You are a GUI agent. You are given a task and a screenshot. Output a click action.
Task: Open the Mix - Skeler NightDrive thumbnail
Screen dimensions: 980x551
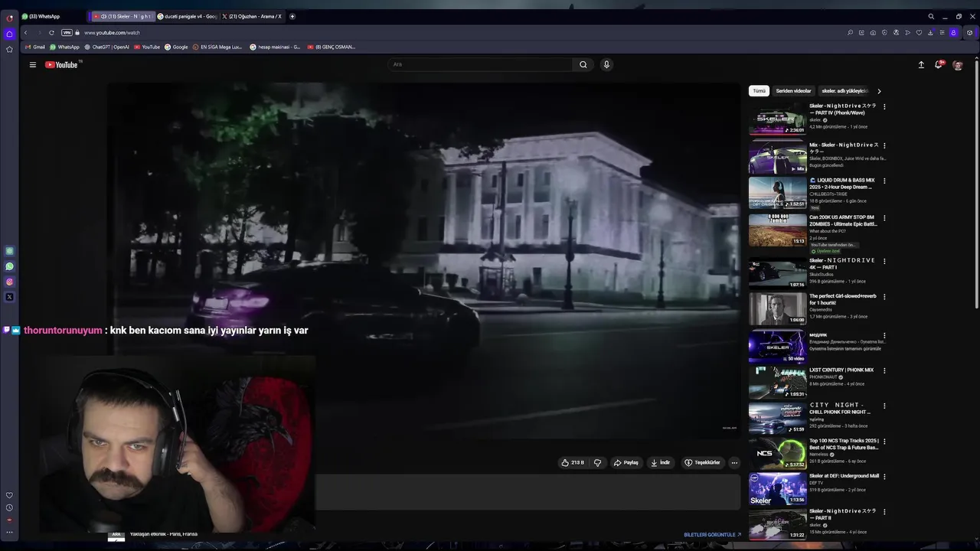coord(777,157)
